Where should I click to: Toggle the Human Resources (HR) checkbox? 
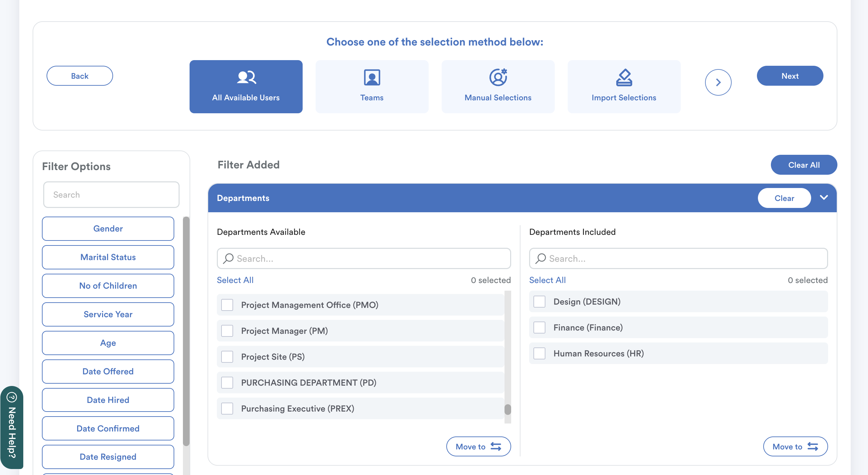click(x=539, y=353)
